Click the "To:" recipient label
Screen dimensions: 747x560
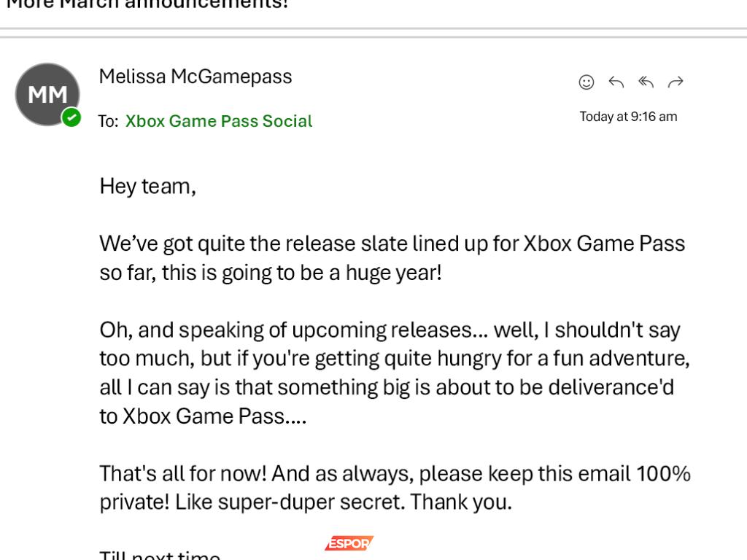point(108,122)
